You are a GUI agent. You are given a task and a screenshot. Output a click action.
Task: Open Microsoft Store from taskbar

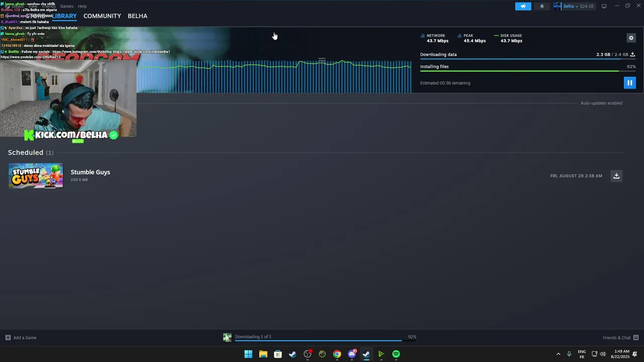coord(278,354)
